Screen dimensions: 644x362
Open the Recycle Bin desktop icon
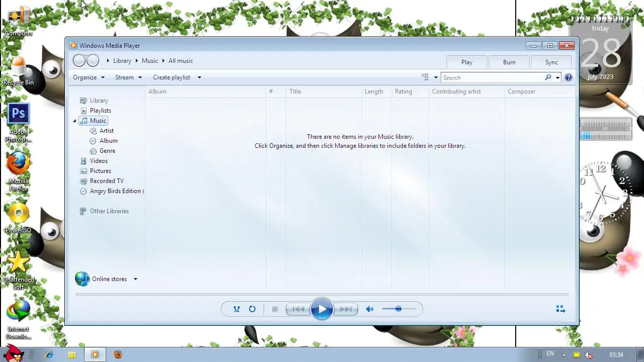tap(19, 71)
